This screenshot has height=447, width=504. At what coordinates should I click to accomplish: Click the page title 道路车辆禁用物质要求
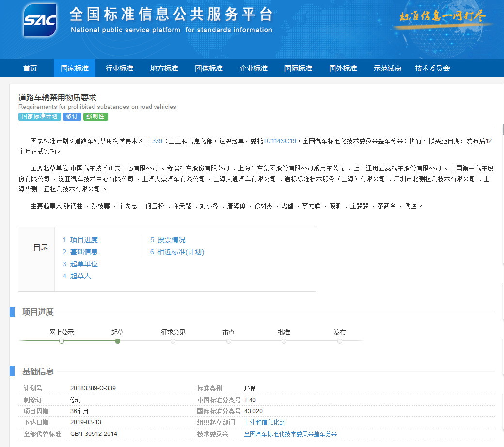pyautogui.click(x=58, y=98)
